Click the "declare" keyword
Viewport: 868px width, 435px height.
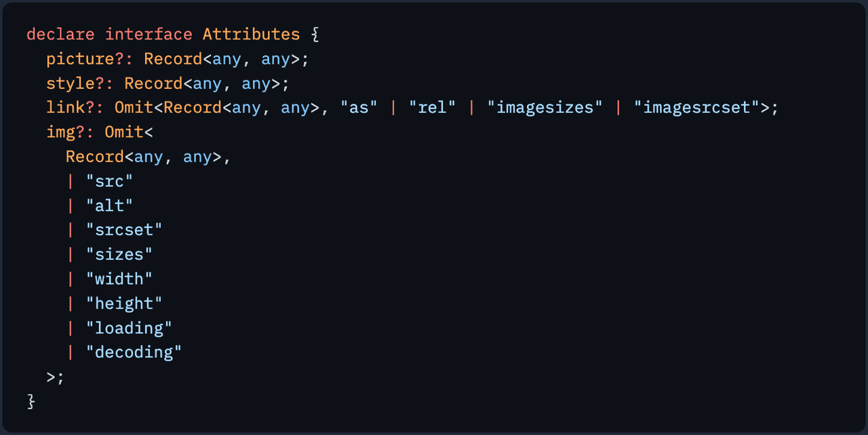pos(60,35)
